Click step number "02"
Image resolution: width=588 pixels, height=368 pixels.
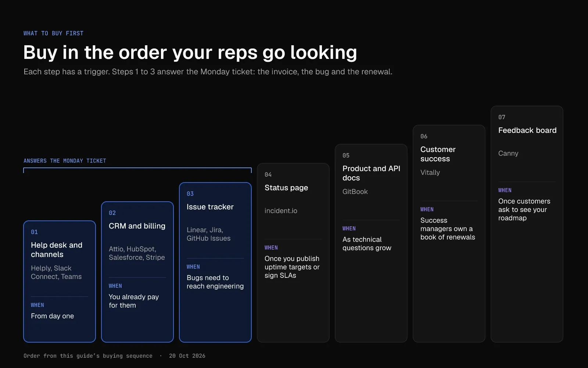[x=112, y=213]
